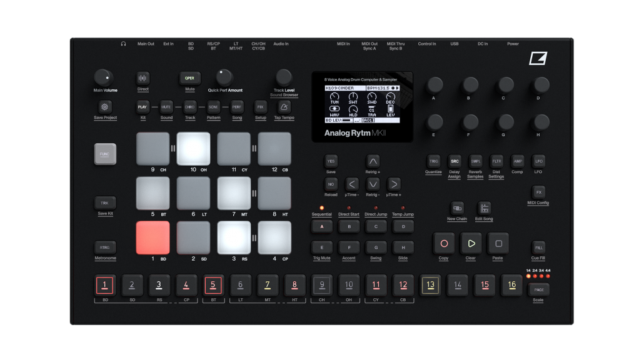Toggle the FILL key for Cue Fill

538,248
